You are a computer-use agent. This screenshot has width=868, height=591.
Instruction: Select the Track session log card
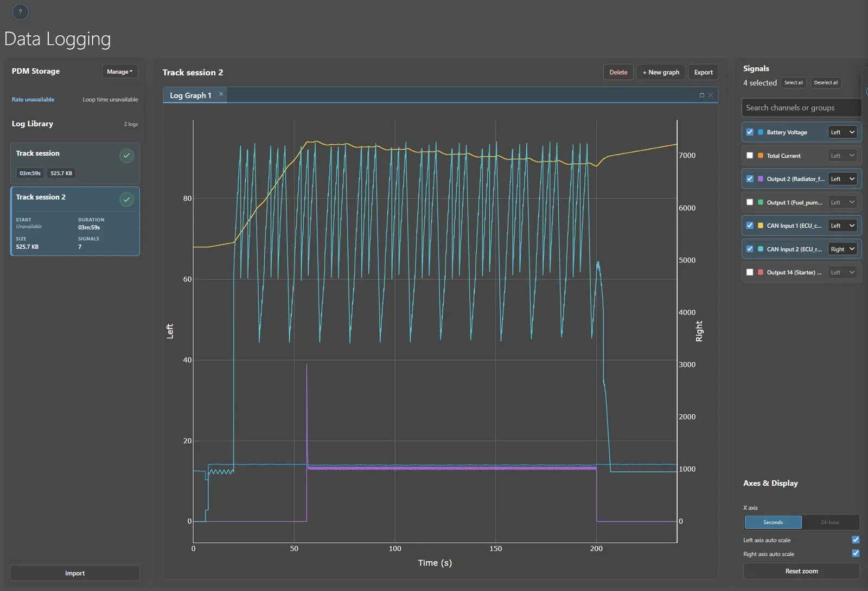(x=75, y=163)
